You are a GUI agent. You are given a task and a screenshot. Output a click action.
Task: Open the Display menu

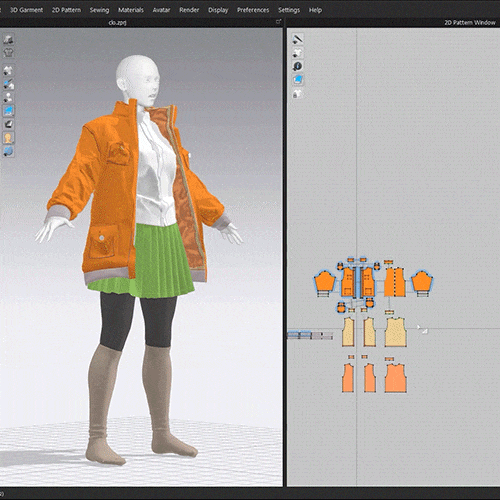coord(218,10)
